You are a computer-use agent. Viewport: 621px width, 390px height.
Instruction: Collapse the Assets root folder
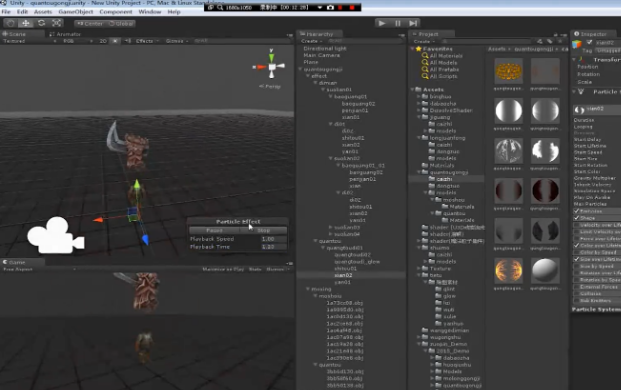click(412, 89)
